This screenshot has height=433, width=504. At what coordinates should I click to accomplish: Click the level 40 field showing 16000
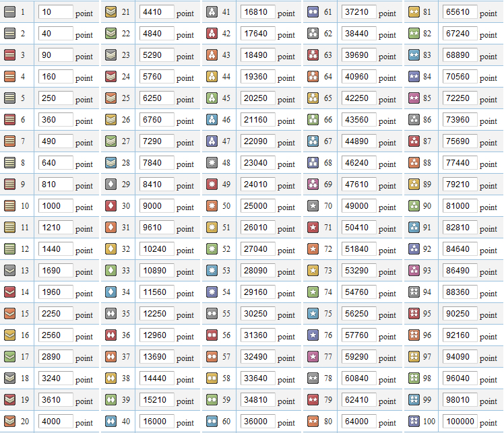point(156,422)
